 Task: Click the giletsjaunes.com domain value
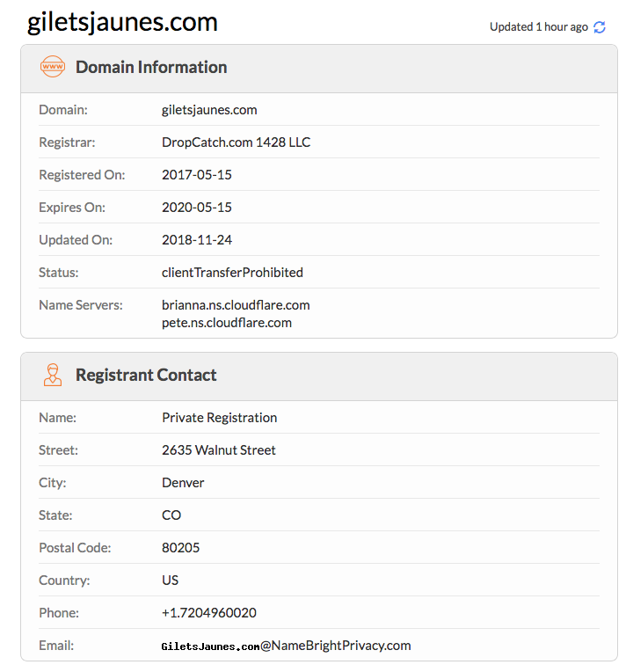(x=209, y=110)
